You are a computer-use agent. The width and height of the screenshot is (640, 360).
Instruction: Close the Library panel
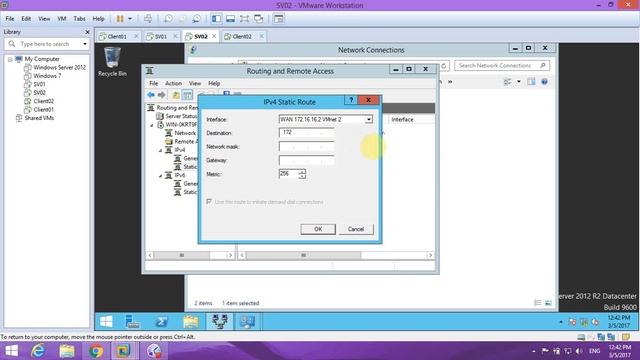87,32
